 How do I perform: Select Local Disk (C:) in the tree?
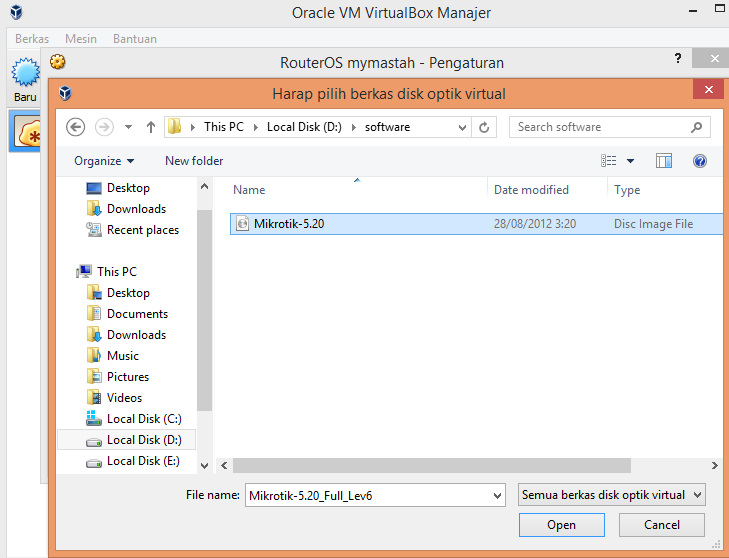144,419
